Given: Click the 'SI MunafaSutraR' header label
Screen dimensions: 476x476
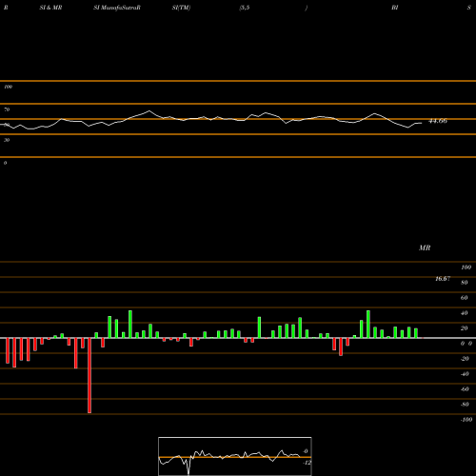Looking at the screenshot, I should [117, 8].
